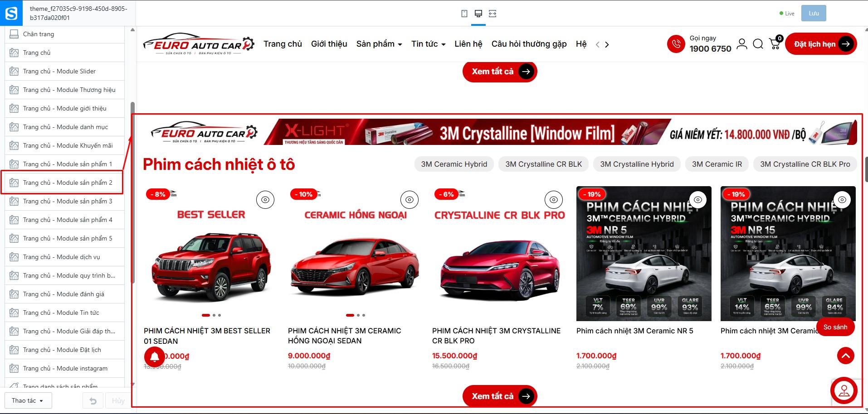The image size is (868, 414).
Task: Select the 3M Crystalline CR BLK Pro tab
Action: click(805, 164)
